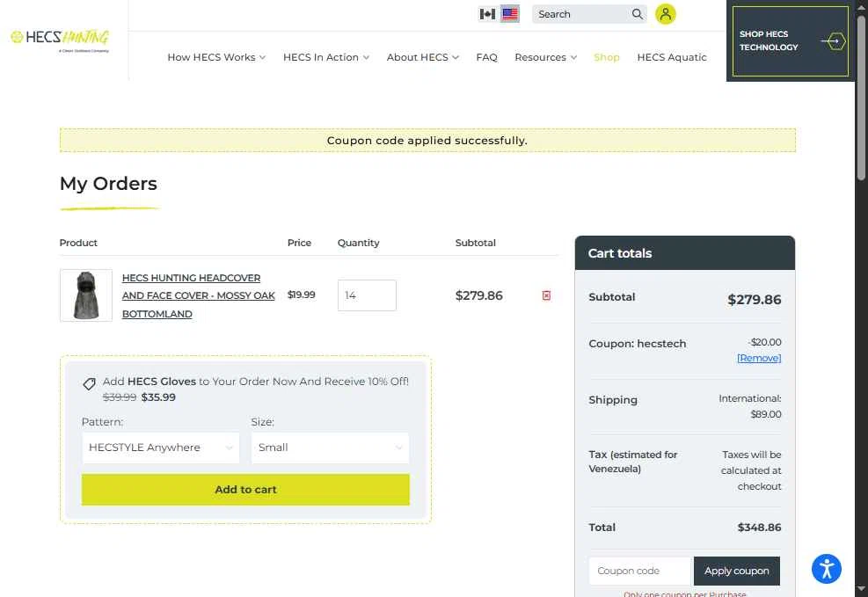Click the My Orders heading

[108, 184]
